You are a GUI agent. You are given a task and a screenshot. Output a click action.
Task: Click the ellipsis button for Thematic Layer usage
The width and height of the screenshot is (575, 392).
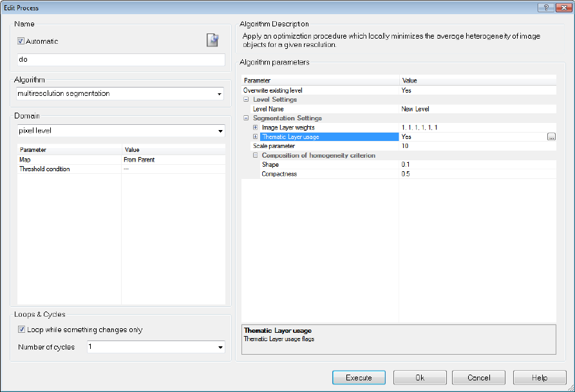click(551, 136)
